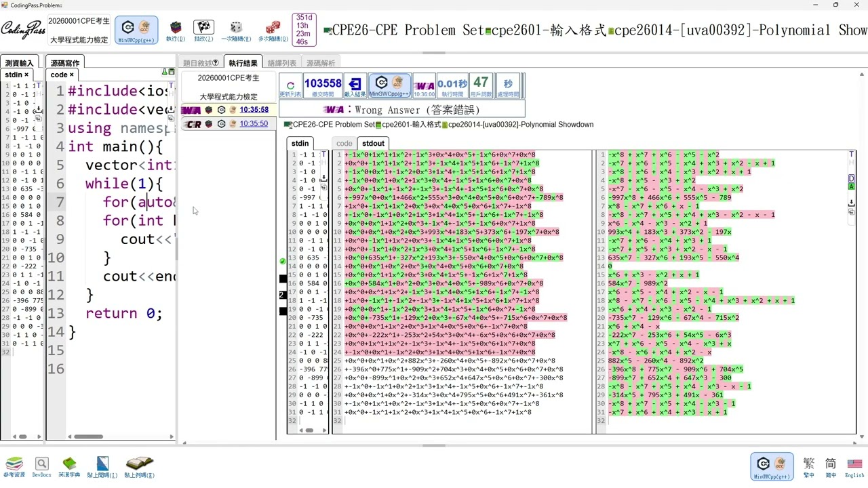Click 'return 0;' line in code editor
Screen dimensions: 868x488
point(123,313)
